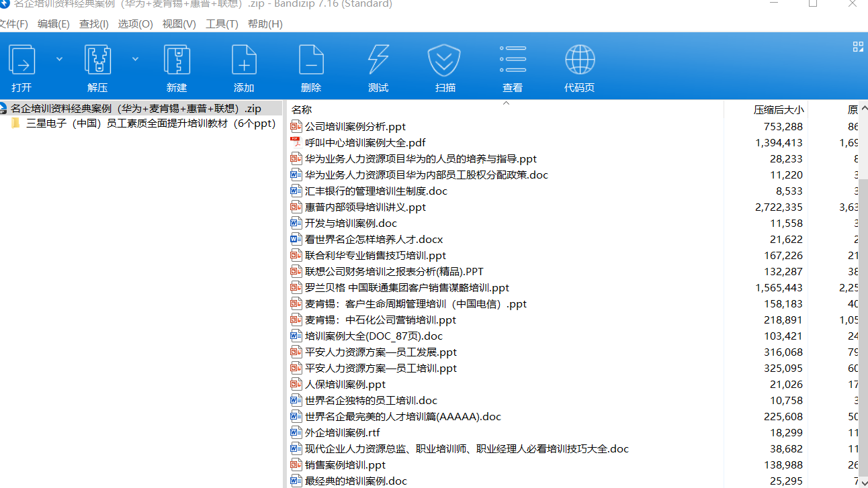The height and width of the screenshot is (488, 868).
Task: Click compressed size 1,394,413
Action: (x=779, y=142)
